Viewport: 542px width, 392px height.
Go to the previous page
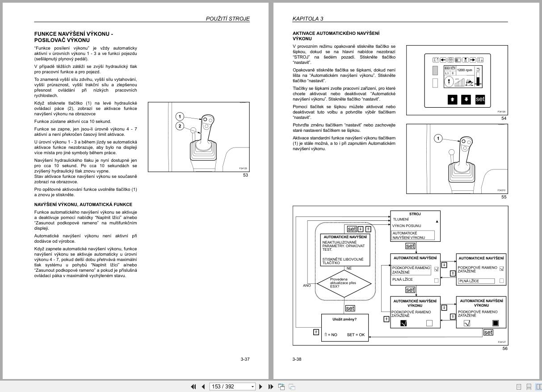pos(203,387)
